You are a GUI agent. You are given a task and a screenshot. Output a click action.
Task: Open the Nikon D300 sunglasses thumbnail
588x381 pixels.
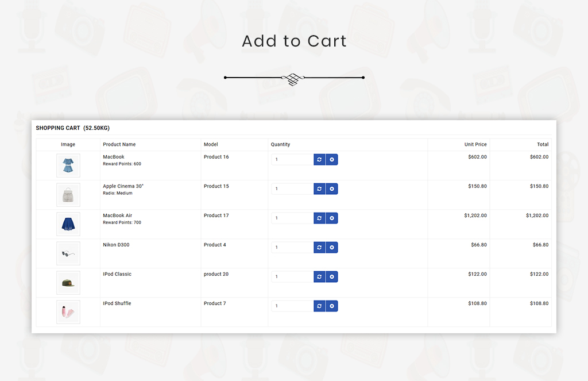click(x=68, y=253)
